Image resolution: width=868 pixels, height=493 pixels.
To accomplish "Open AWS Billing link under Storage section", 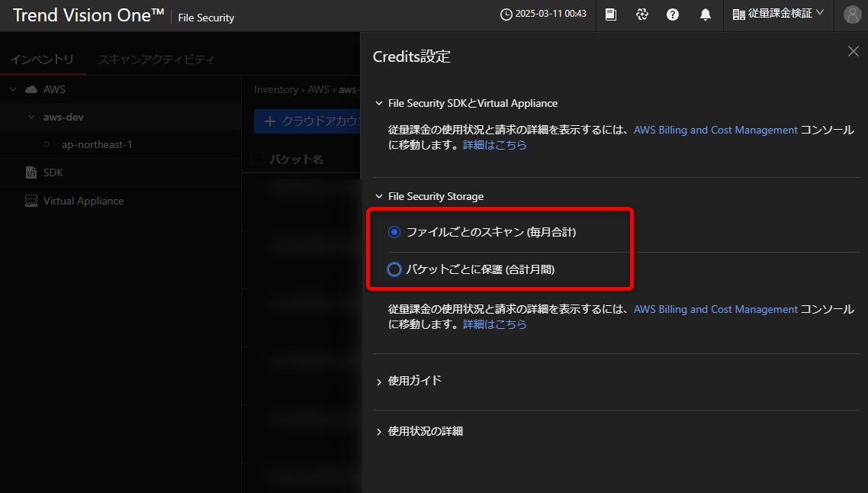I will point(715,309).
